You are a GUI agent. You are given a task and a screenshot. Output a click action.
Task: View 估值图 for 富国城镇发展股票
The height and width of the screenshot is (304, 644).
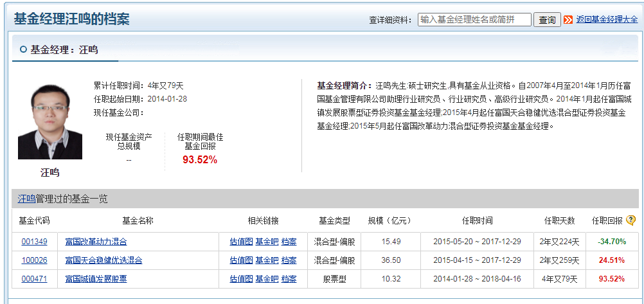241,279
